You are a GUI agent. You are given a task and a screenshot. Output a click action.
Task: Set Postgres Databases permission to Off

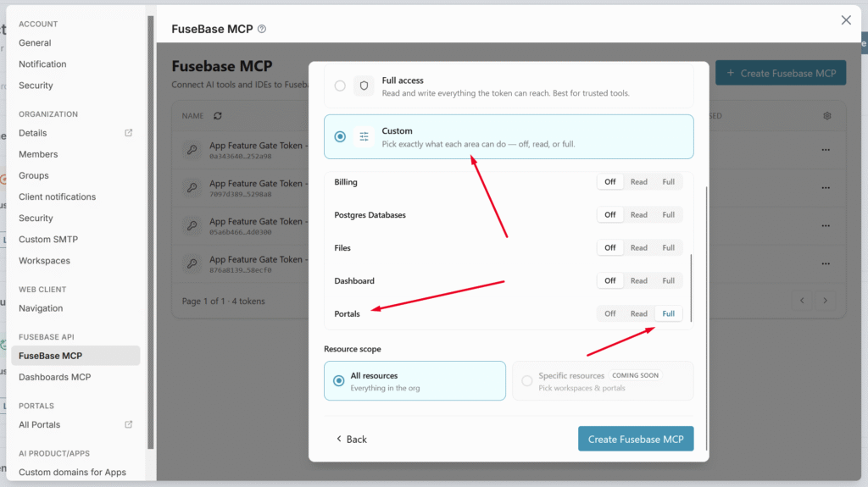(x=610, y=215)
